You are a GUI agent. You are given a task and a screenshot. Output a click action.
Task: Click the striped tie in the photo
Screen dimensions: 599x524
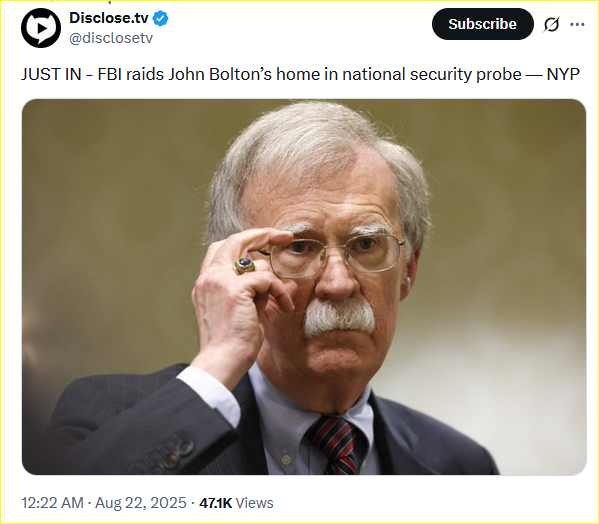coord(336,445)
